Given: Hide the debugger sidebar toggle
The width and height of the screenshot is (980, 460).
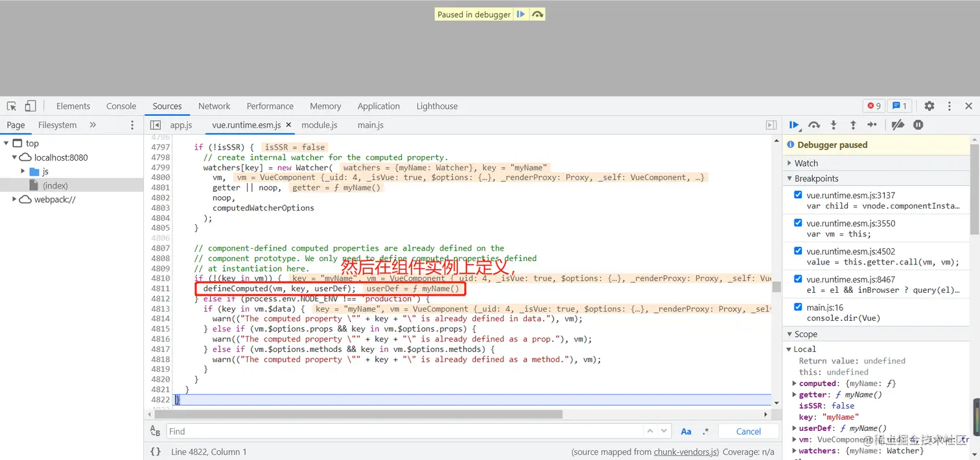Looking at the screenshot, I should (x=771, y=125).
